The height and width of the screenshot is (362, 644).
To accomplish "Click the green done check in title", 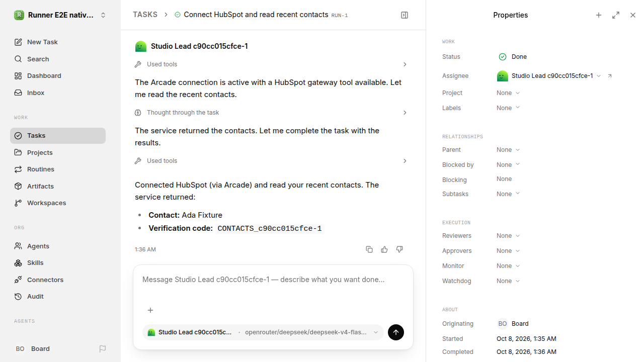I will pyautogui.click(x=178, y=15).
